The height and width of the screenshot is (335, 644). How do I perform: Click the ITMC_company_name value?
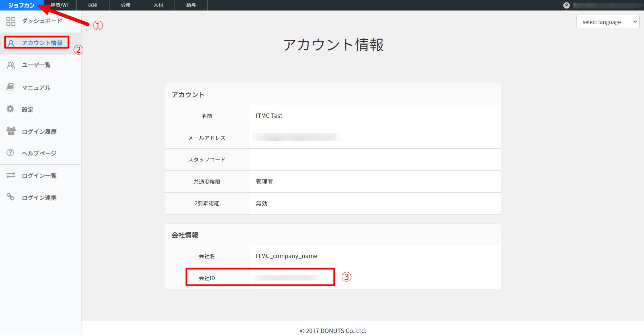point(286,256)
